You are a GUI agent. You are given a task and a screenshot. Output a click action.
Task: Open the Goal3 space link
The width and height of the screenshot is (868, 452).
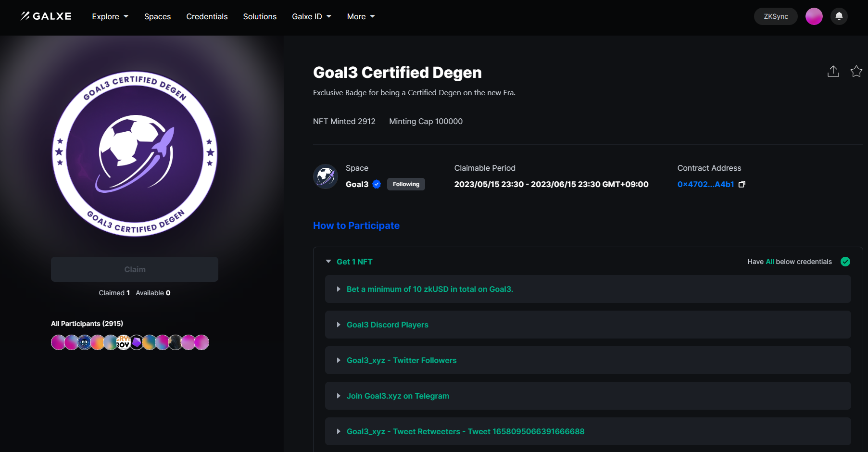(x=357, y=184)
